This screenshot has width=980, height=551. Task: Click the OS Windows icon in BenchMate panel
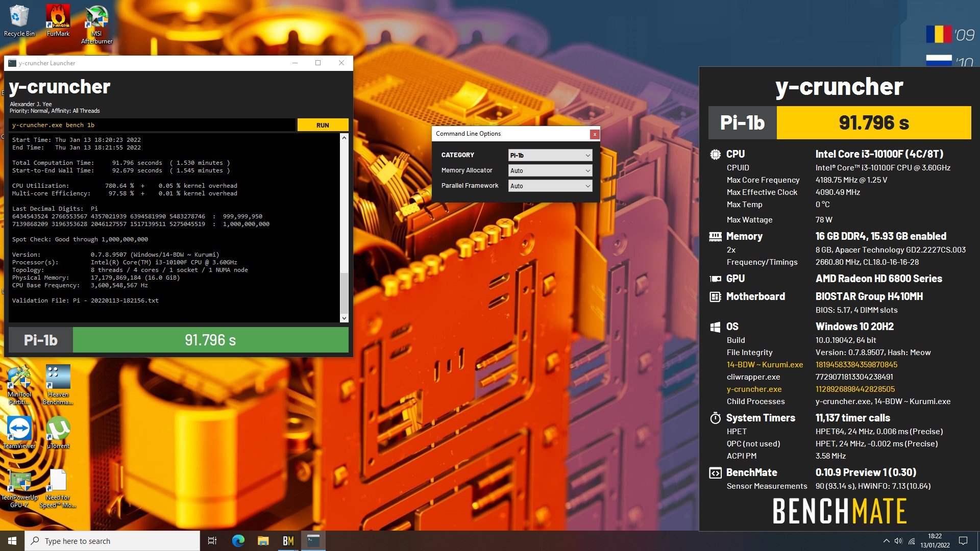pos(716,327)
